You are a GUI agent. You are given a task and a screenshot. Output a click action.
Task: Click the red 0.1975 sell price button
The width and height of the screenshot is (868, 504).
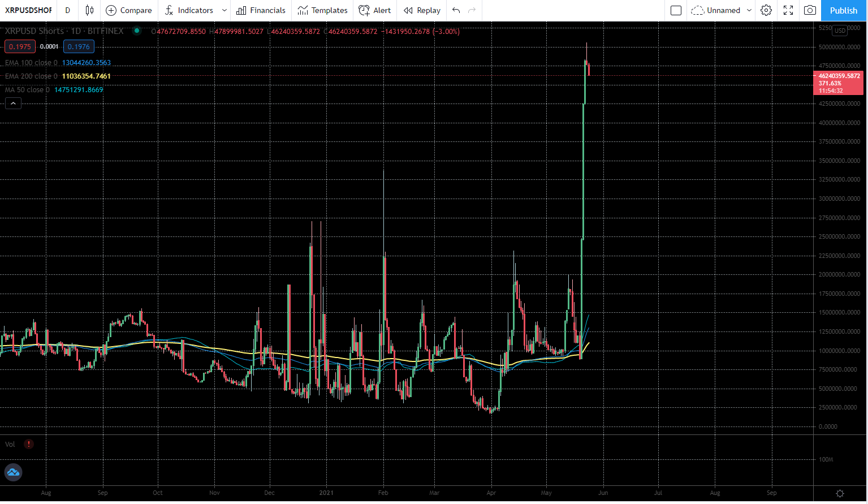point(20,47)
